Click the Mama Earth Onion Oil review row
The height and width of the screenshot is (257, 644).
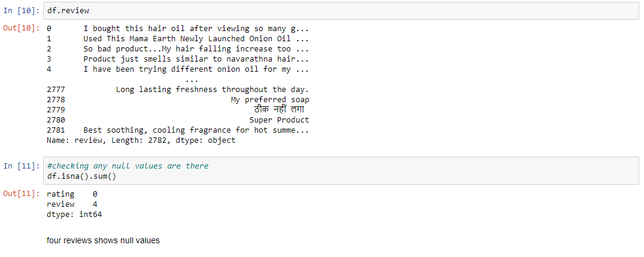click(178, 39)
